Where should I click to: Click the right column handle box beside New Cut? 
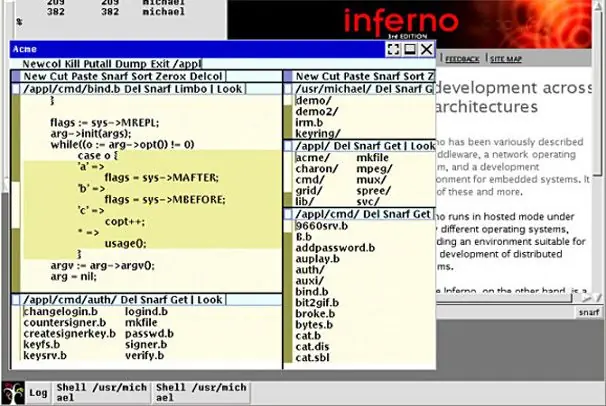pyautogui.click(x=288, y=76)
